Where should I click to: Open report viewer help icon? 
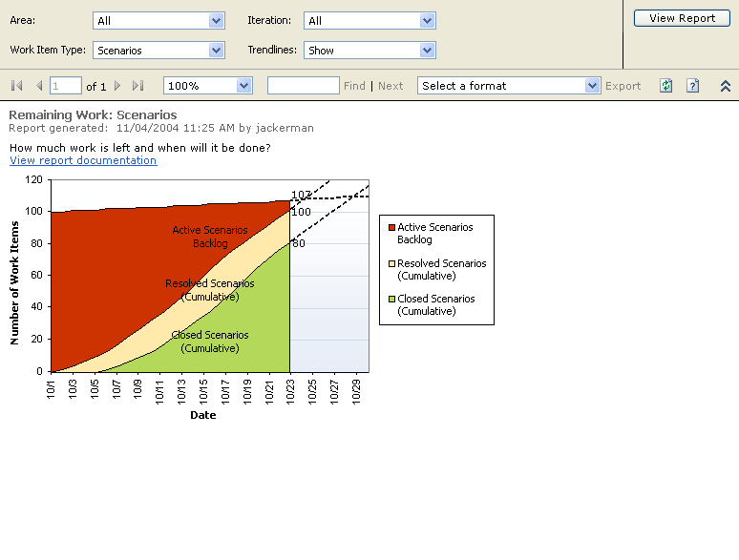[x=693, y=86]
